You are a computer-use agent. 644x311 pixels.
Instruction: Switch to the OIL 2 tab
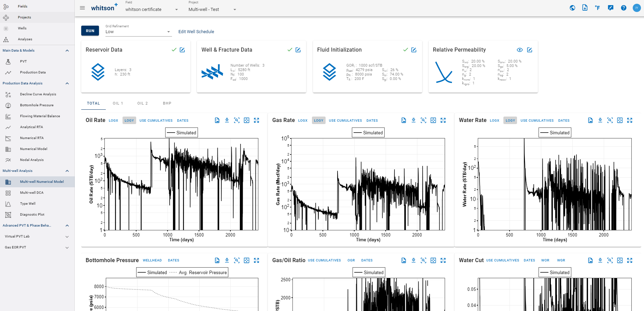tap(142, 103)
